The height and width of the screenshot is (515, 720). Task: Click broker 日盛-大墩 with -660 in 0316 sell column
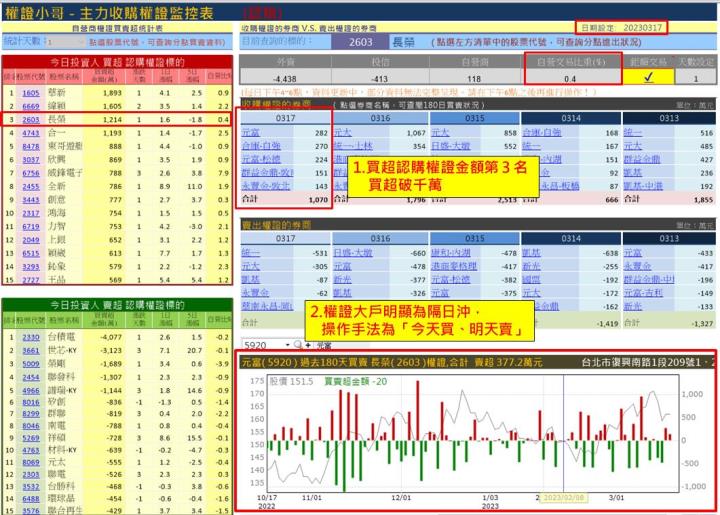[x=353, y=253]
